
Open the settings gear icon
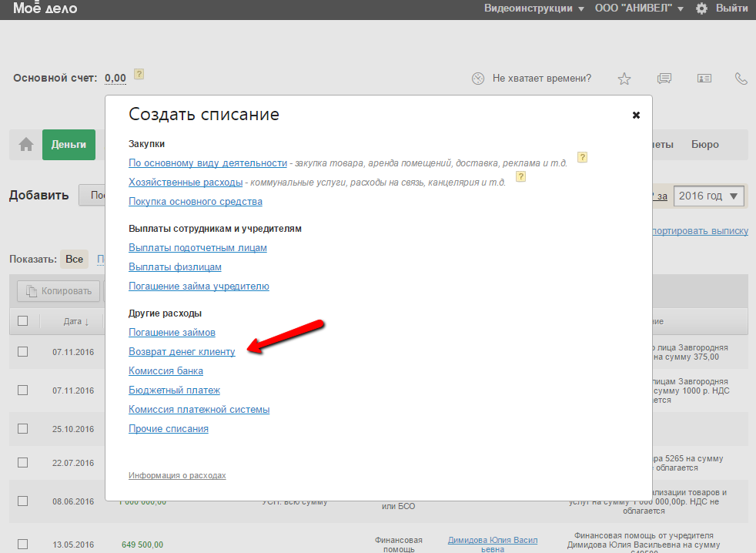[701, 8]
